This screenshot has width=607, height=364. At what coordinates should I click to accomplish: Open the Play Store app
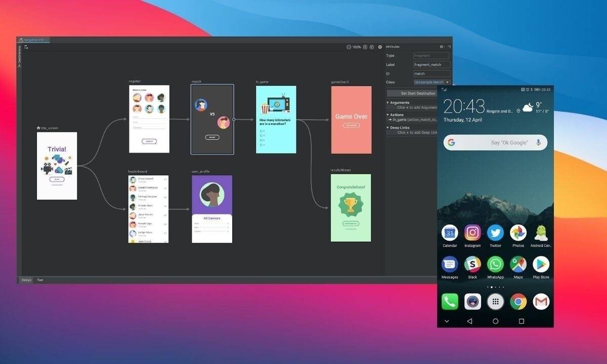pos(541,264)
